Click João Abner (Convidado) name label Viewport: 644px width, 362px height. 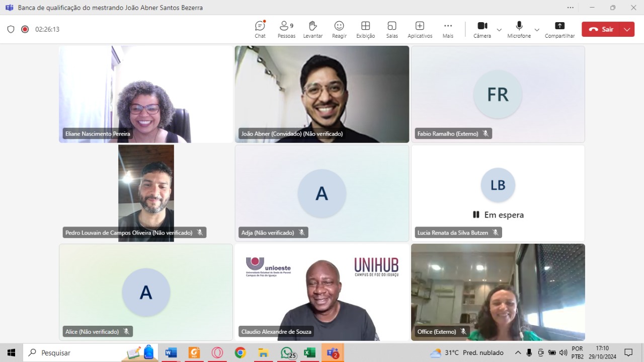292,133
